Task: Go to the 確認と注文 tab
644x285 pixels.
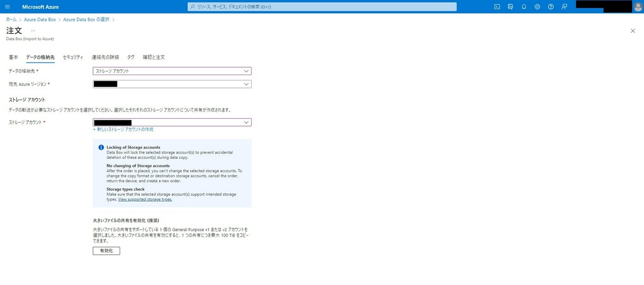Action: click(153, 57)
